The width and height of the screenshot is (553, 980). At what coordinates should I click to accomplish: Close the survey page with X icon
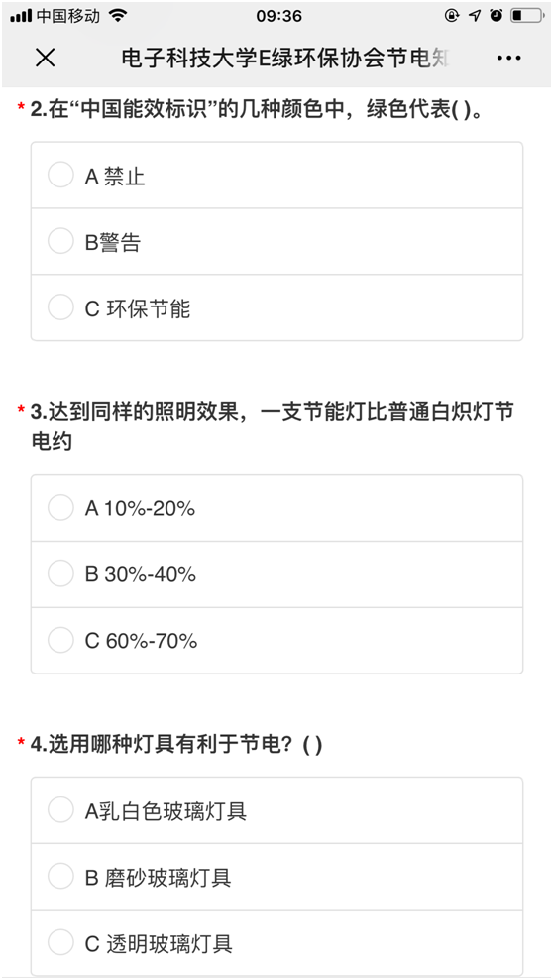[x=45, y=59]
